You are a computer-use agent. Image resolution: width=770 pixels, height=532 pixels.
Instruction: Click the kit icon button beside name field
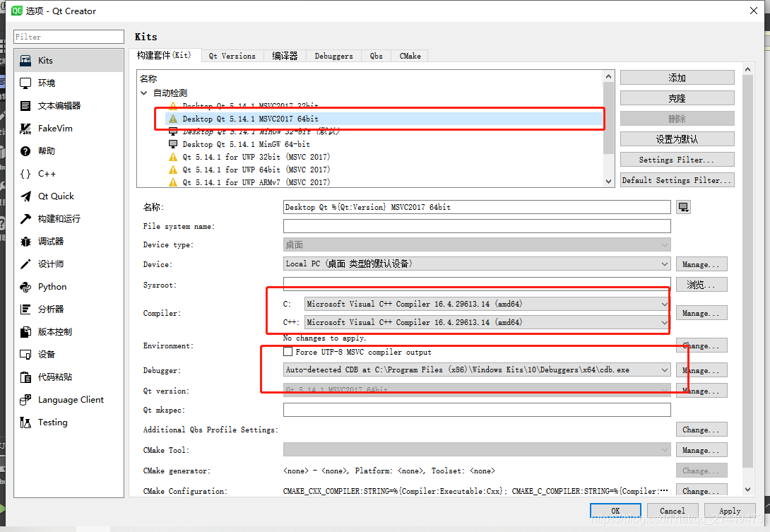coord(683,207)
